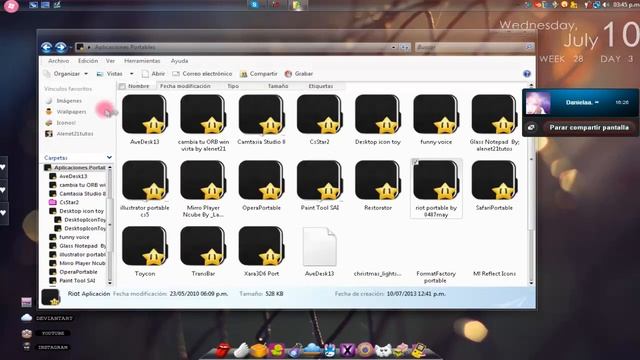Open the recent pages dropdown beside Forward
Image resolution: width=640 pixels, height=360 pixels.
71,48
